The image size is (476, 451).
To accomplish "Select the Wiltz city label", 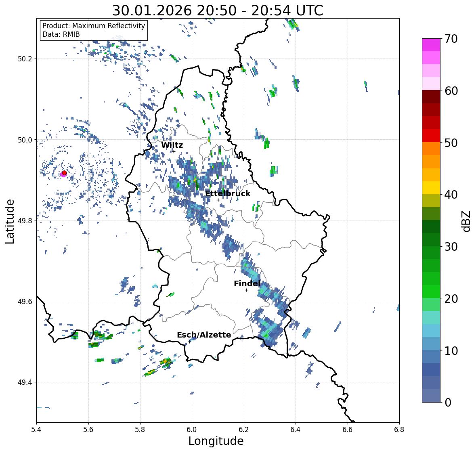I will [x=172, y=145].
